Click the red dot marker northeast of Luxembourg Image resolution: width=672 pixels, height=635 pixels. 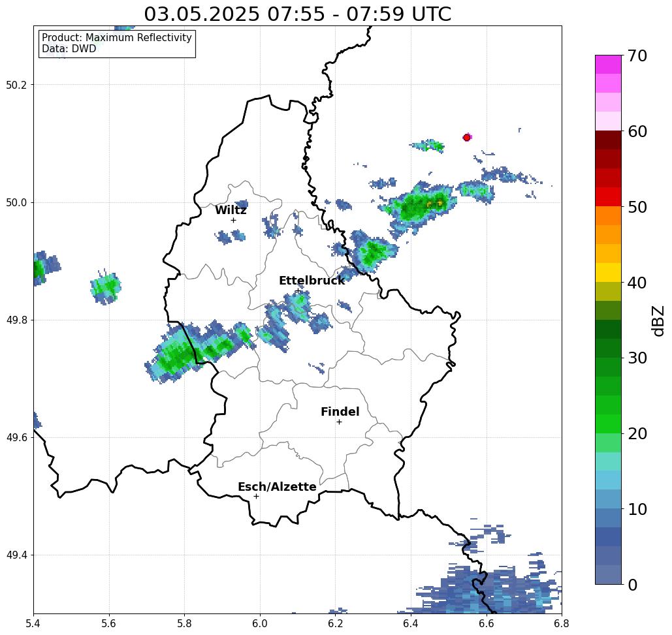click(467, 138)
